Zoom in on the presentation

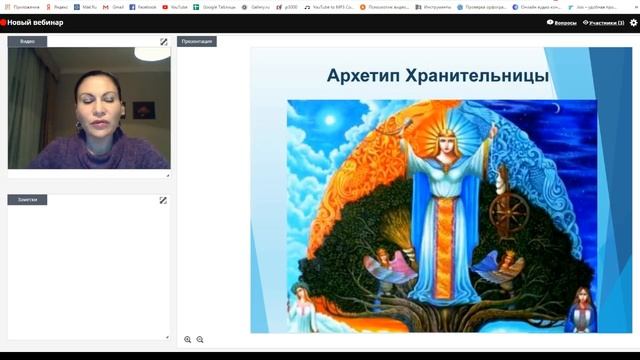point(187,339)
